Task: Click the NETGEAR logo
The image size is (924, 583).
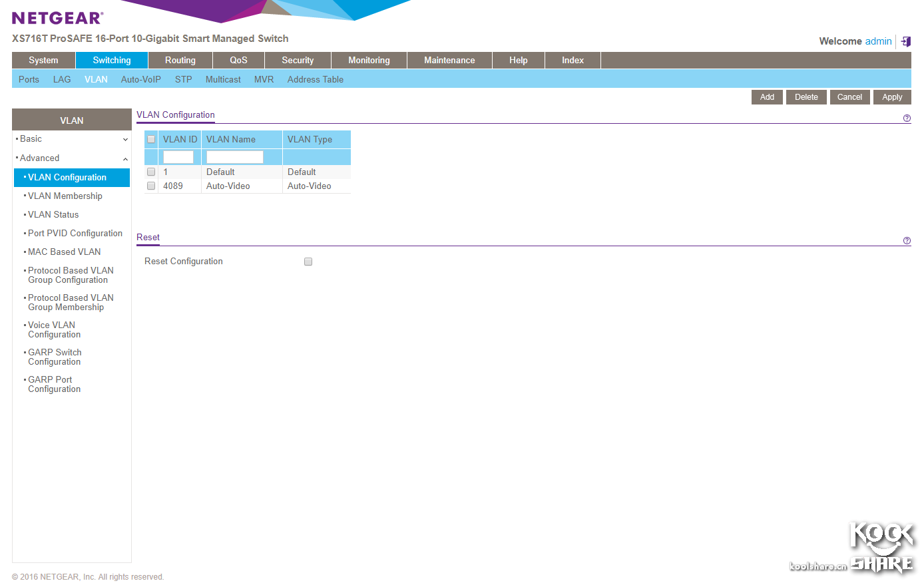Action: click(x=58, y=18)
